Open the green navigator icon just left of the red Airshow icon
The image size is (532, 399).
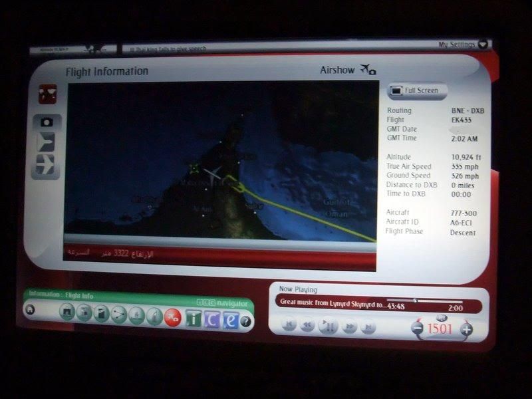[x=155, y=317]
